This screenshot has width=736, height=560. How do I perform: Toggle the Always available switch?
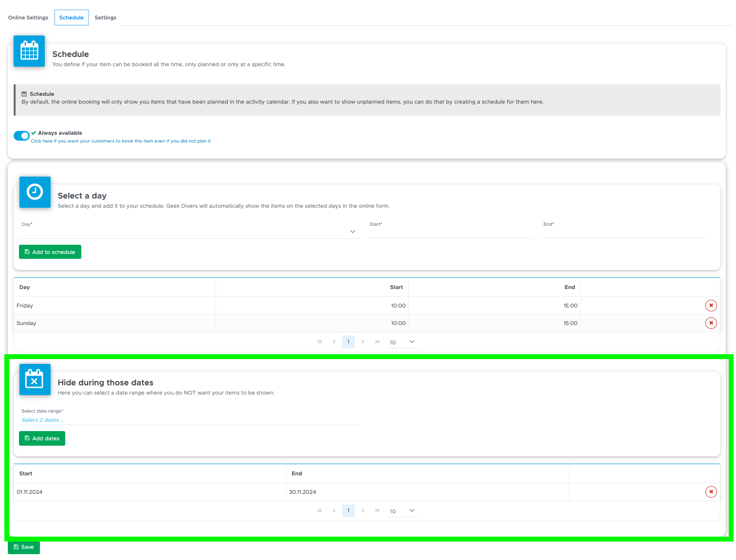[x=21, y=136]
